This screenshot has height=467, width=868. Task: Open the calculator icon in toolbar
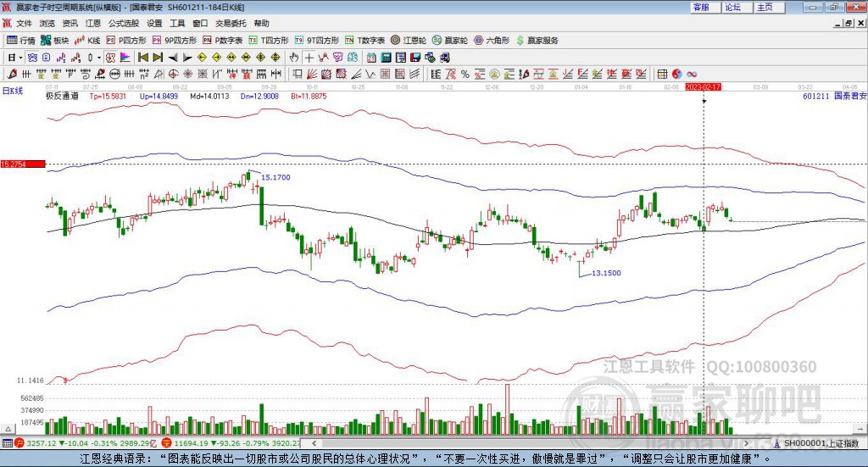(x=386, y=58)
